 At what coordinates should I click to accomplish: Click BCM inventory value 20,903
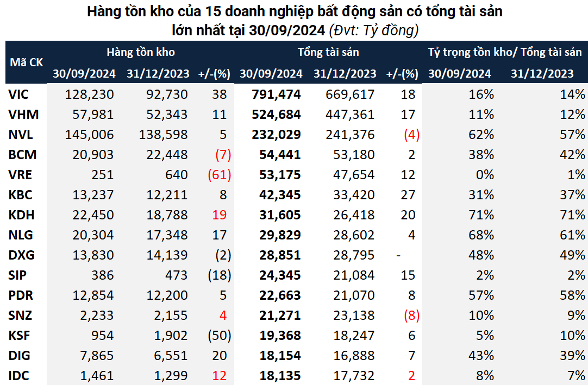click(93, 154)
